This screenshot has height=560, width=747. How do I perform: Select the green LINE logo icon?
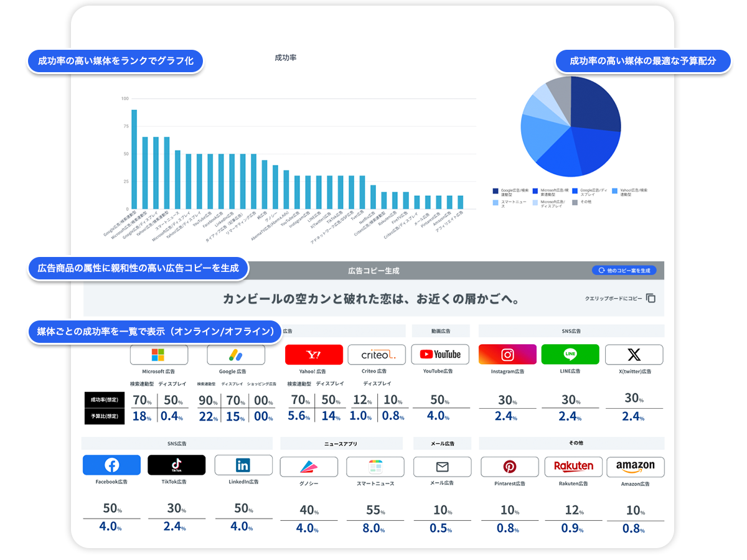click(x=570, y=355)
